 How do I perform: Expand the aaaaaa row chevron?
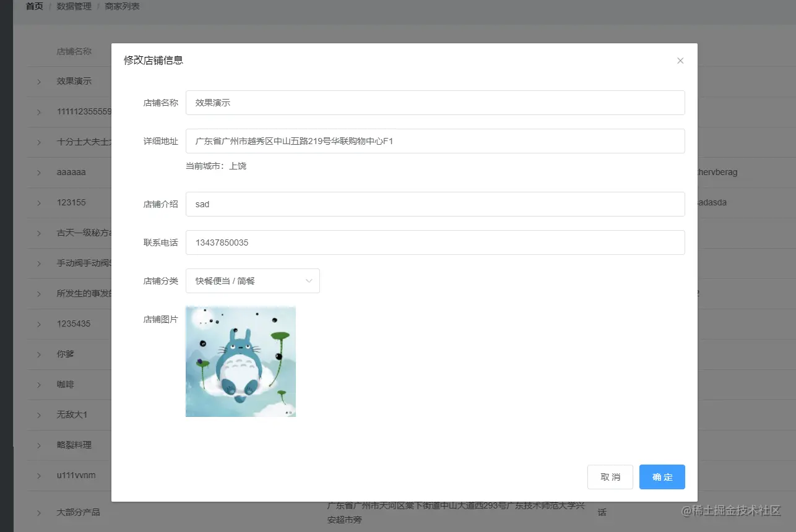tap(38, 173)
